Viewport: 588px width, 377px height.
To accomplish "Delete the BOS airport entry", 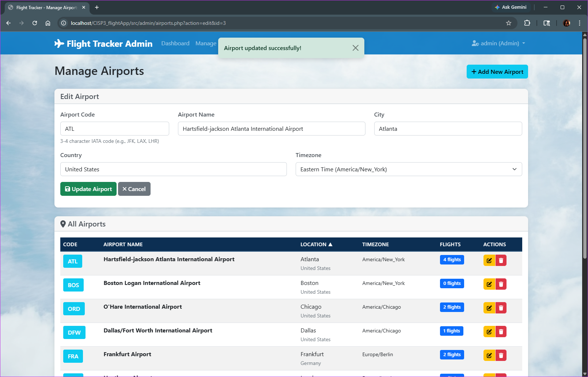I will pos(501,284).
